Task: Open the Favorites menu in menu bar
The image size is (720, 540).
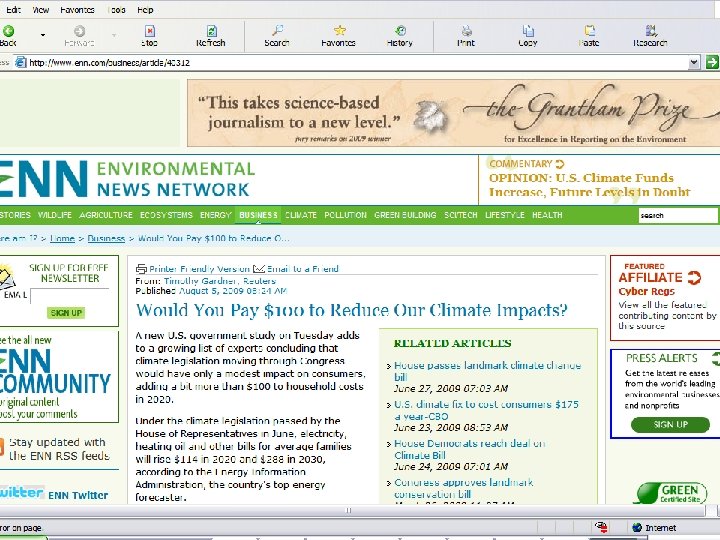Action: [77, 10]
